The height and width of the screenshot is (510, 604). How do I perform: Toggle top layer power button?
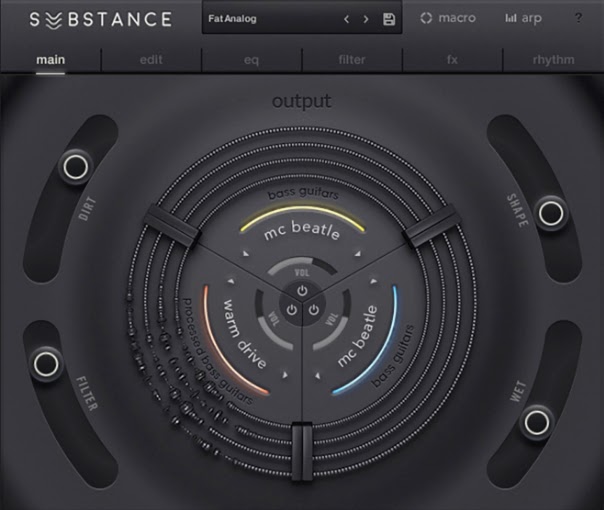[302, 291]
